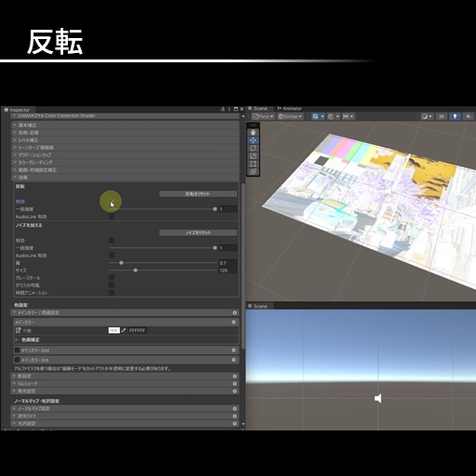This screenshot has width=476, height=476.
Task: Switch to the Animator tab
Action: click(x=289, y=109)
